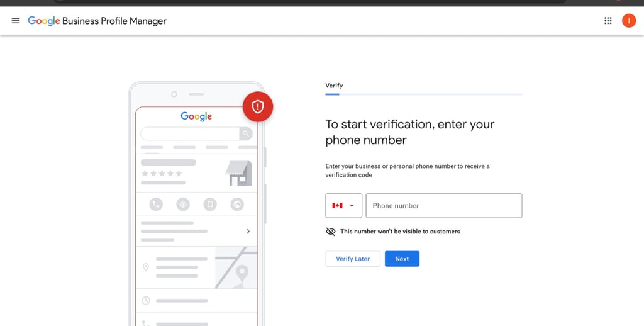This screenshot has width=644, height=326.
Task: Click the blue Next button
Action: (x=402, y=259)
